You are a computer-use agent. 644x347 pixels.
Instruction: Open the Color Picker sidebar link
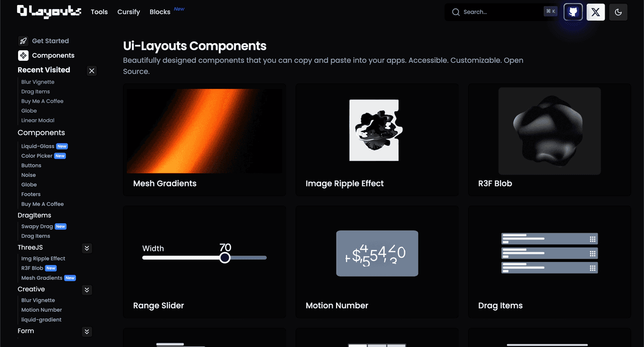click(37, 156)
